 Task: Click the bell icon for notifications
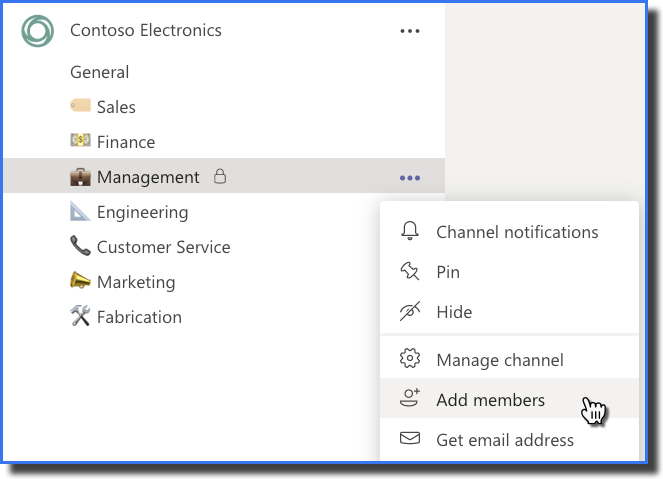pyautogui.click(x=410, y=231)
